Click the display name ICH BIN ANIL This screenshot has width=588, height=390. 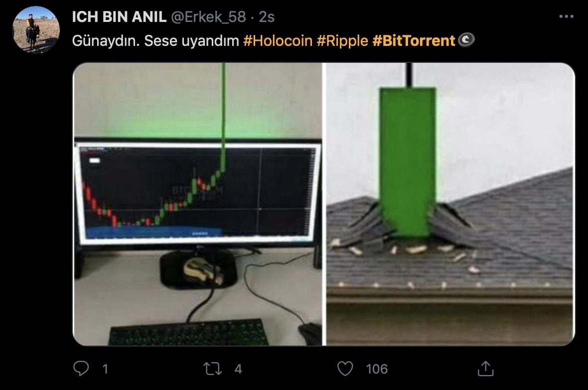tap(119, 17)
